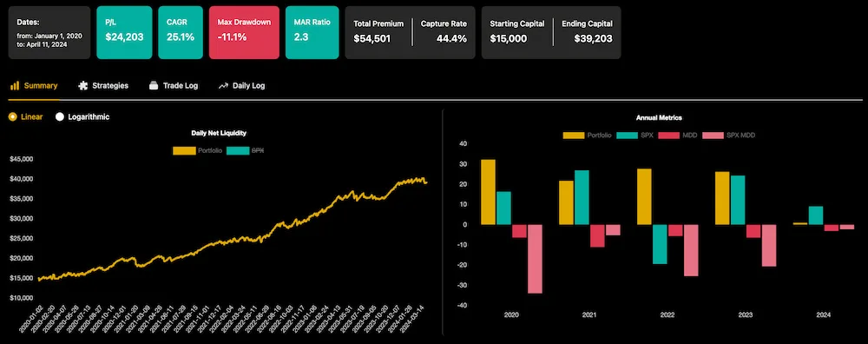Click the 2020 Portfolio bar in Annual Metrics

pos(488,192)
